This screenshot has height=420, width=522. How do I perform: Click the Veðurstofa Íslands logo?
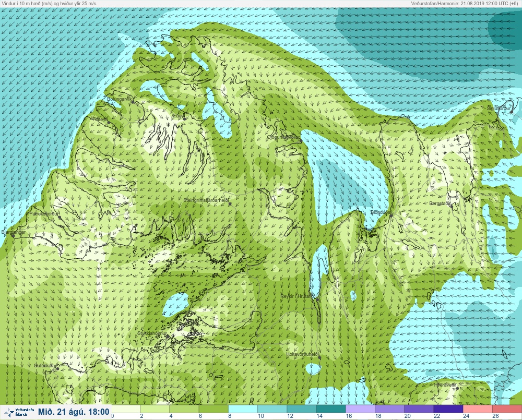tap(19, 412)
